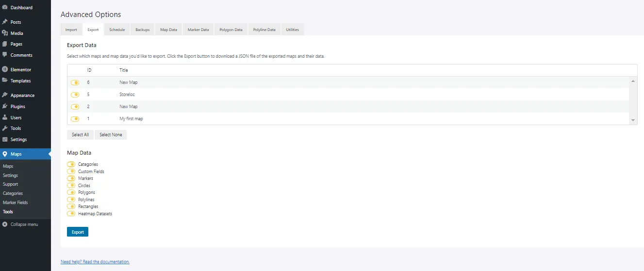Open the Read the documentation link
This screenshot has width=644, height=271.
pos(95,262)
